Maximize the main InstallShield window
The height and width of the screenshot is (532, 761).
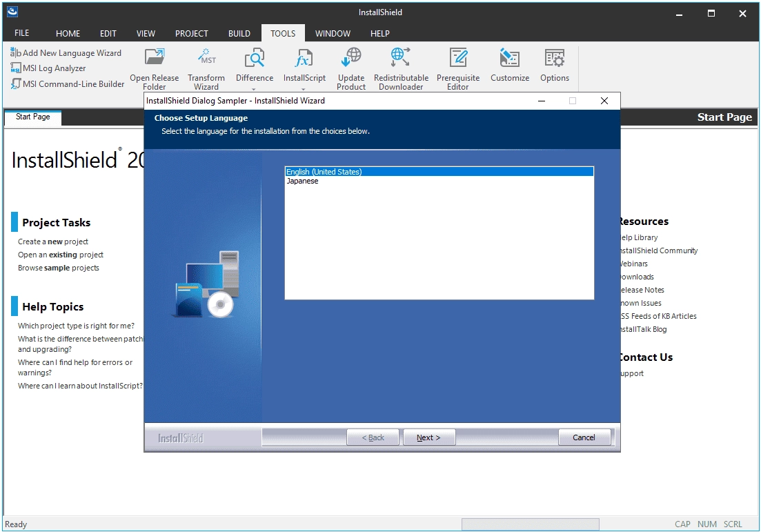pos(711,13)
